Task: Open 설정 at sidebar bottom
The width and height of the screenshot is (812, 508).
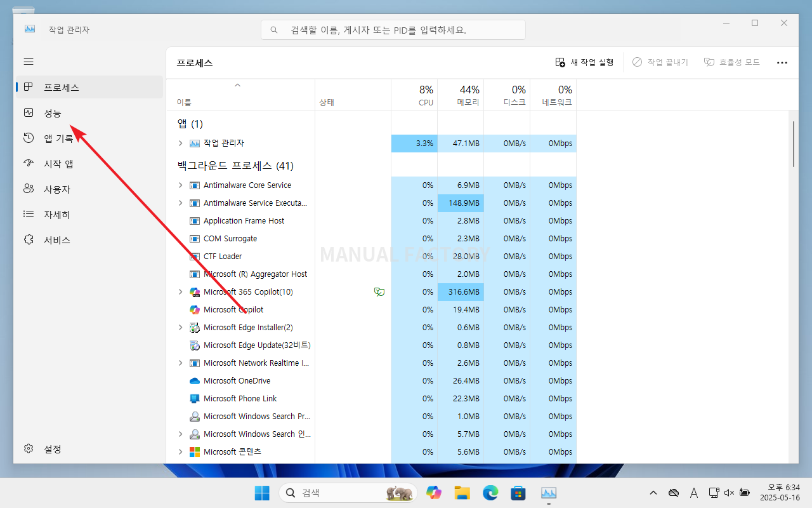Action: 89,449
